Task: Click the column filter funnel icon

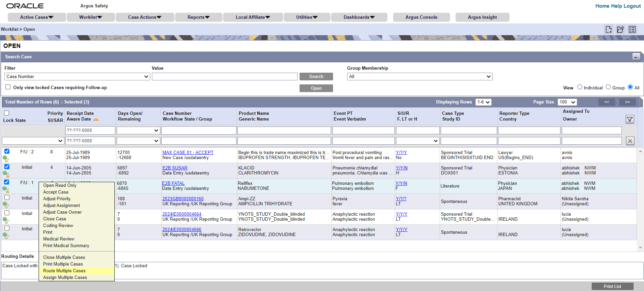Action: [630, 119]
